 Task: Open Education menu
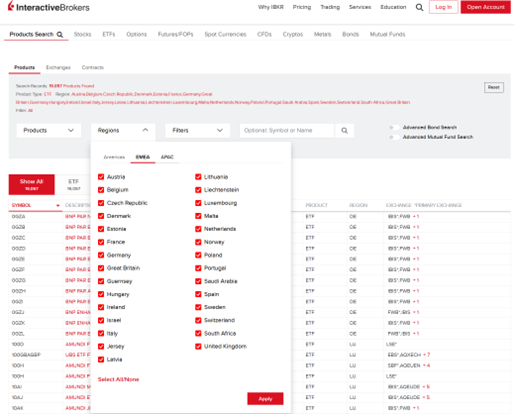tap(393, 7)
